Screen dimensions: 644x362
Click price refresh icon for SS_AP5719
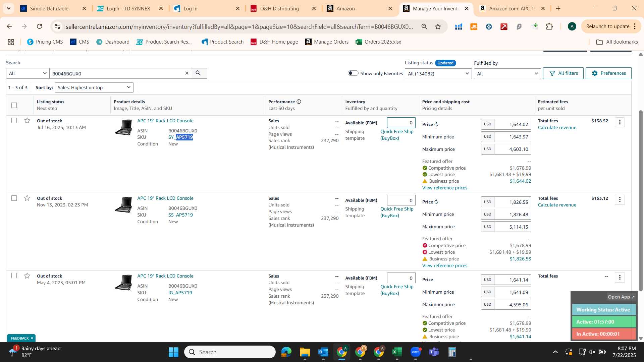tap(436, 202)
